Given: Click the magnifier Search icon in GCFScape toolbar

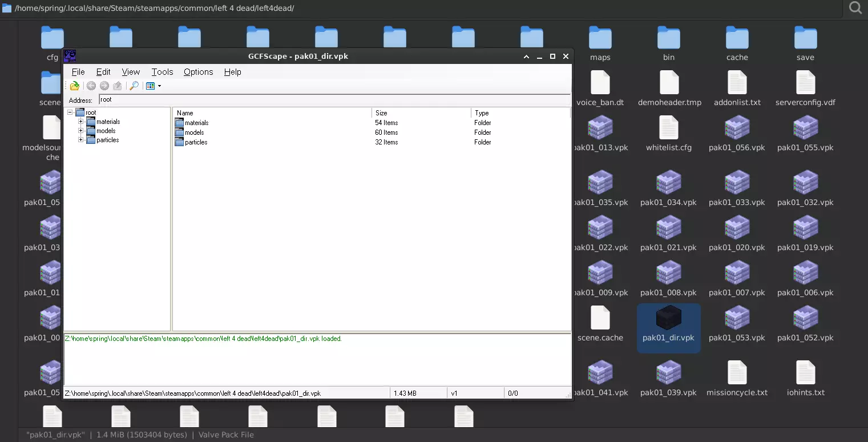Looking at the screenshot, I should [x=134, y=86].
